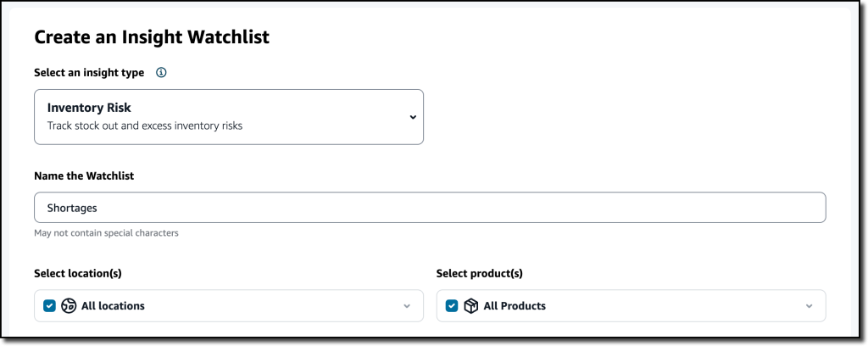Uncheck the All Products checkbox
The width and height of the screenshot is (868, 346).
coord(452,305)
